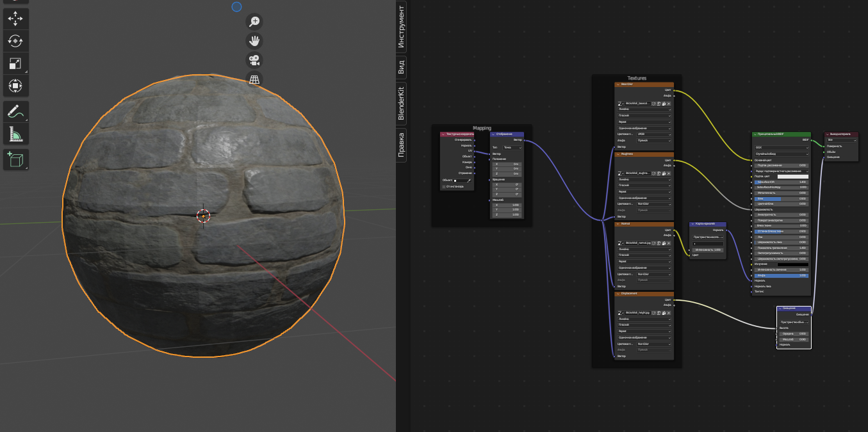Select the Textures frame label

637,78
